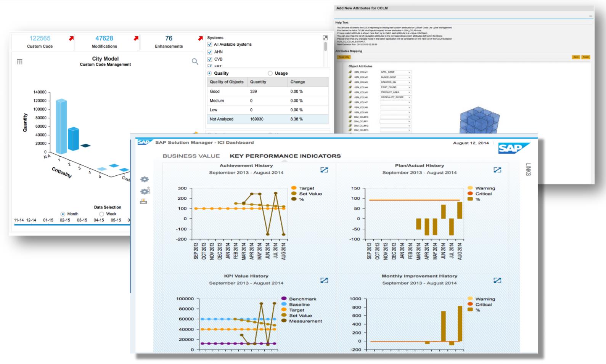Screen dimensions: 606x364
Task: Open the BUSDELCONF dropdown for 0SM_CCLM2
Action: [395, 77]
